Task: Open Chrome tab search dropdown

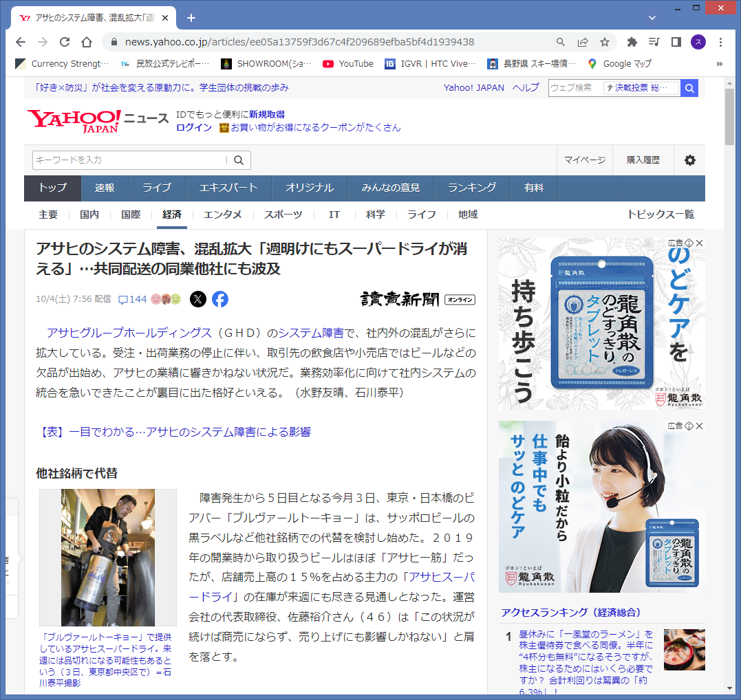Action: 652,17
